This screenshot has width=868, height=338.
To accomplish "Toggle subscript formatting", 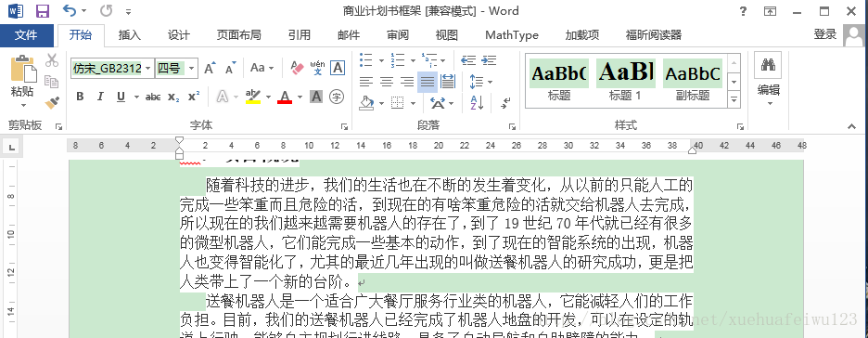I will point(173,97).
